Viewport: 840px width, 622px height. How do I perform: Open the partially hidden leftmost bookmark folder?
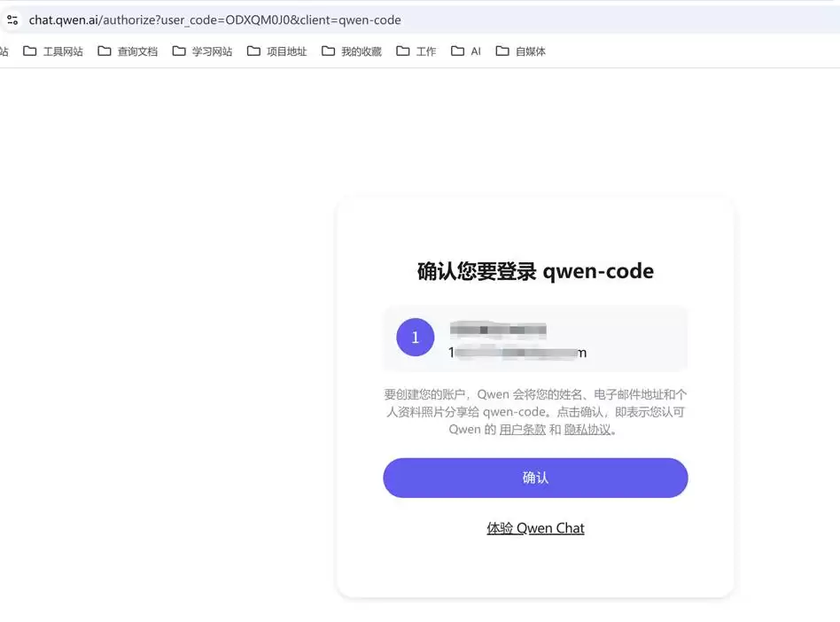4,51
